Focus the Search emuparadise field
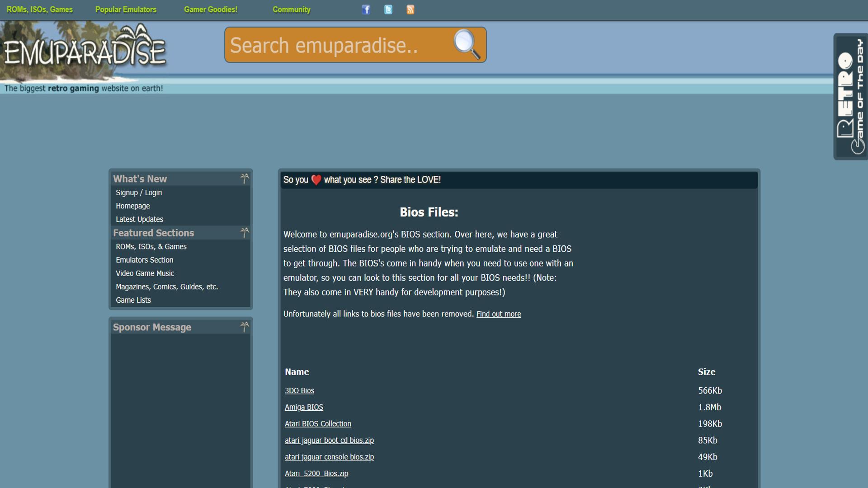 tap(339, 45)
